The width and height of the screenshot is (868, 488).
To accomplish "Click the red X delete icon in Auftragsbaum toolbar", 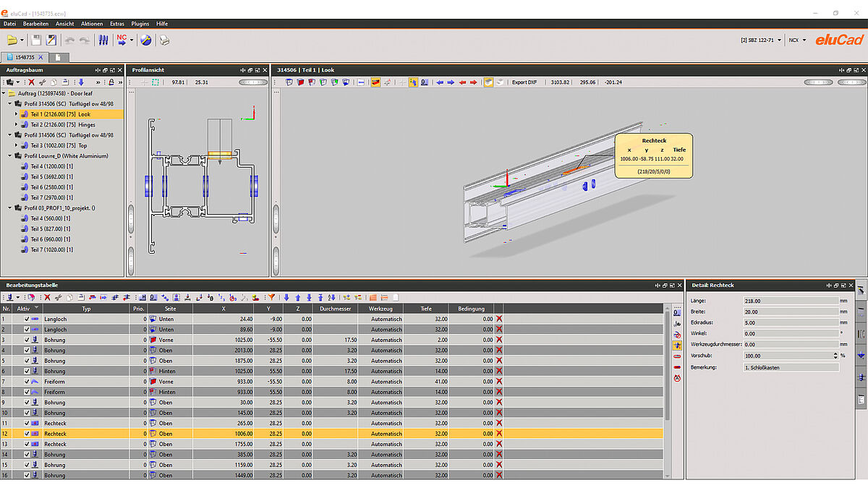I will [31, 82].
